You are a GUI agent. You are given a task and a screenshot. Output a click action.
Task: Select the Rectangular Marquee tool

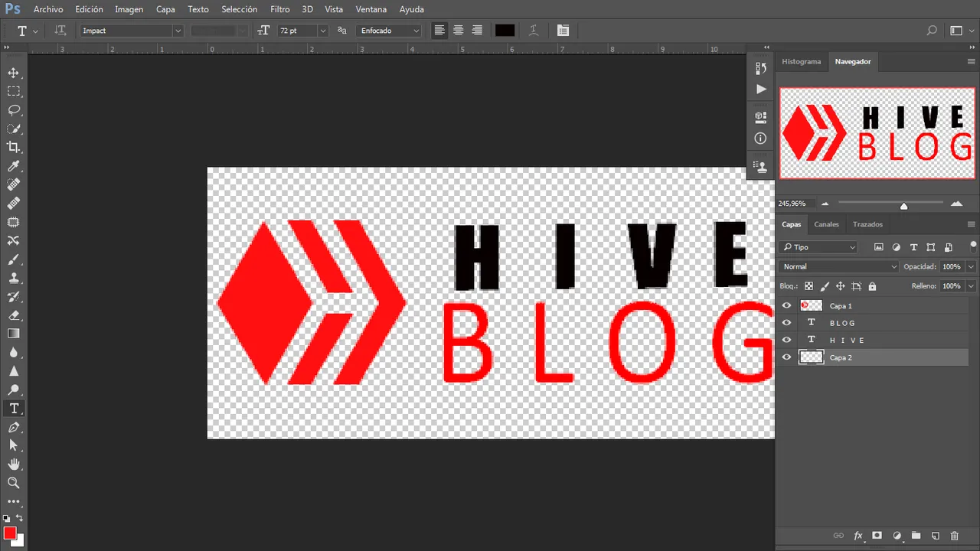[x=13, y=91]
